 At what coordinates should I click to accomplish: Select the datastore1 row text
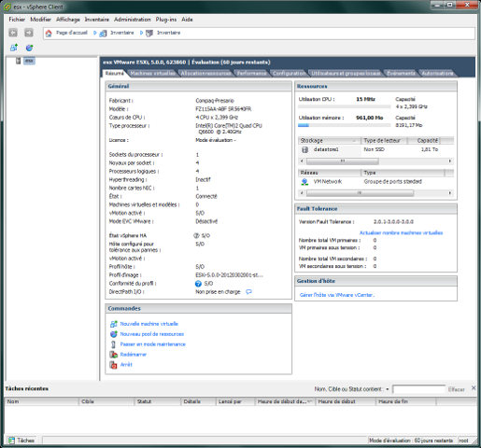click(x=326, y=149)
